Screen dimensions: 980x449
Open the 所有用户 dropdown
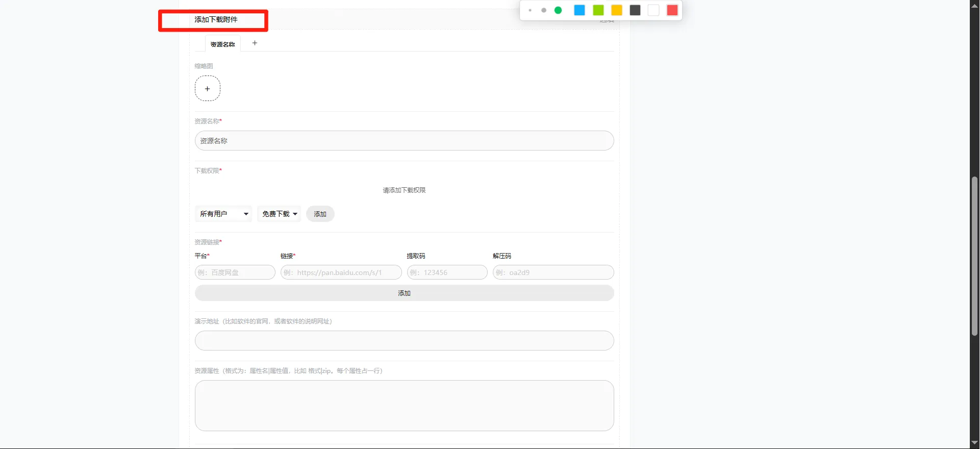coord(223,214)
